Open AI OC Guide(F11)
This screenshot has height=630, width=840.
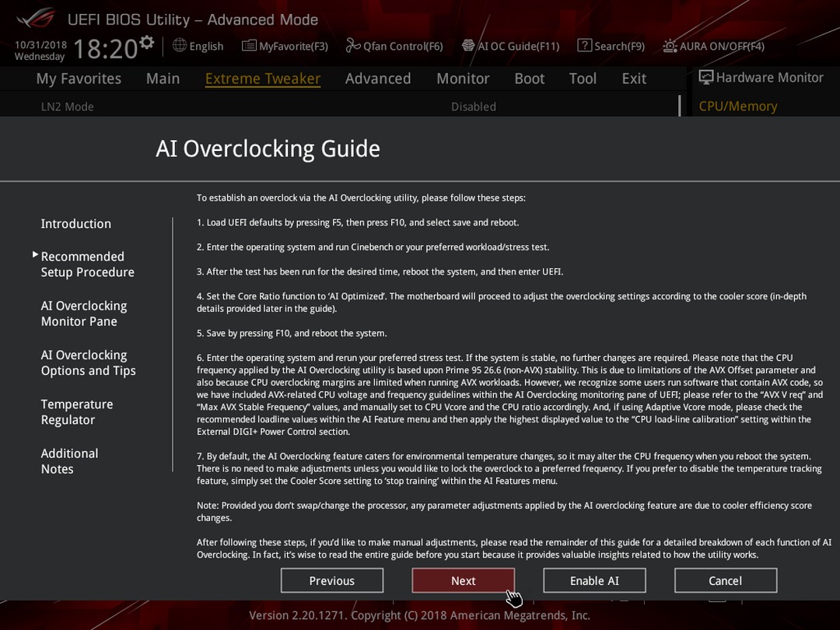518,46
